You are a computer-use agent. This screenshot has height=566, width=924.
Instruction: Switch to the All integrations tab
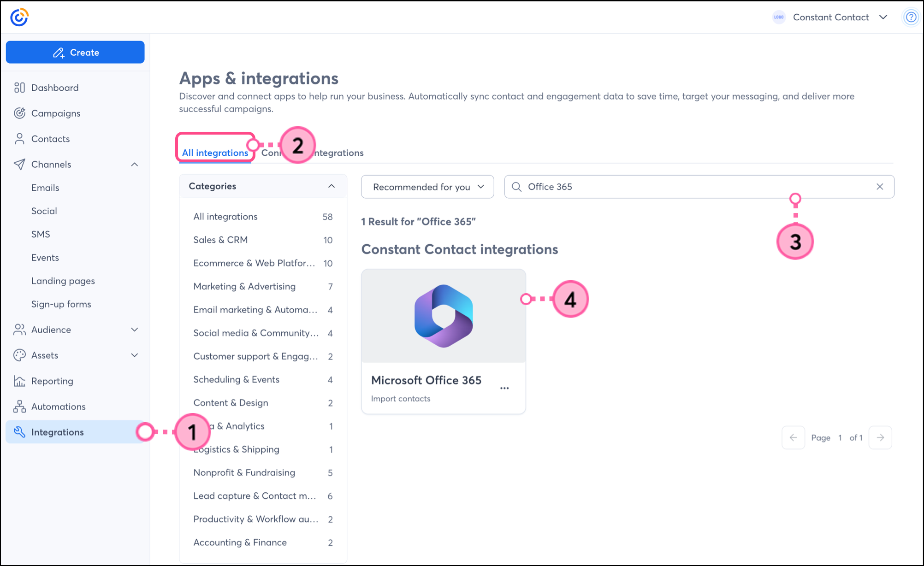(215, 153)
